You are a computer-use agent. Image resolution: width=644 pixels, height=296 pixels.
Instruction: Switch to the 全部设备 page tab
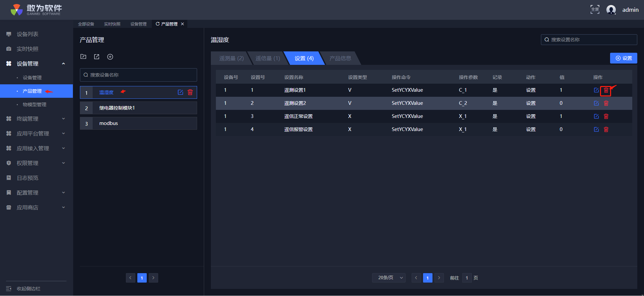tap(86, 24)
